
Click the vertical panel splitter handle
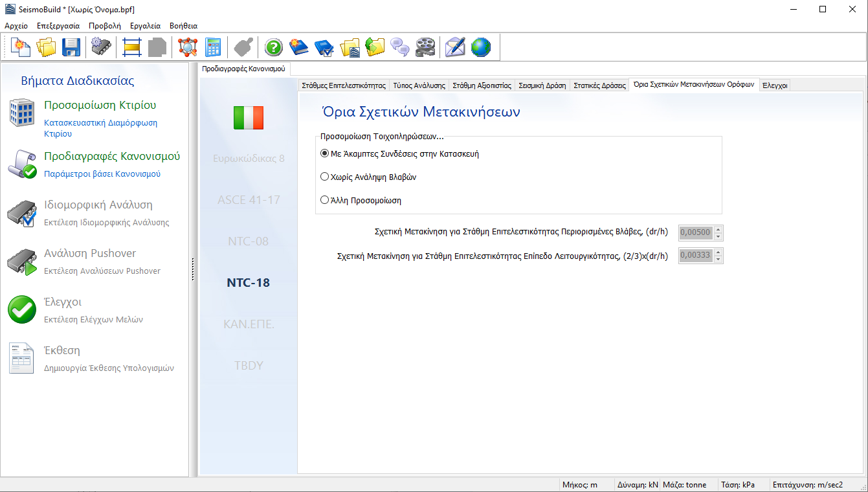point(193,269)
